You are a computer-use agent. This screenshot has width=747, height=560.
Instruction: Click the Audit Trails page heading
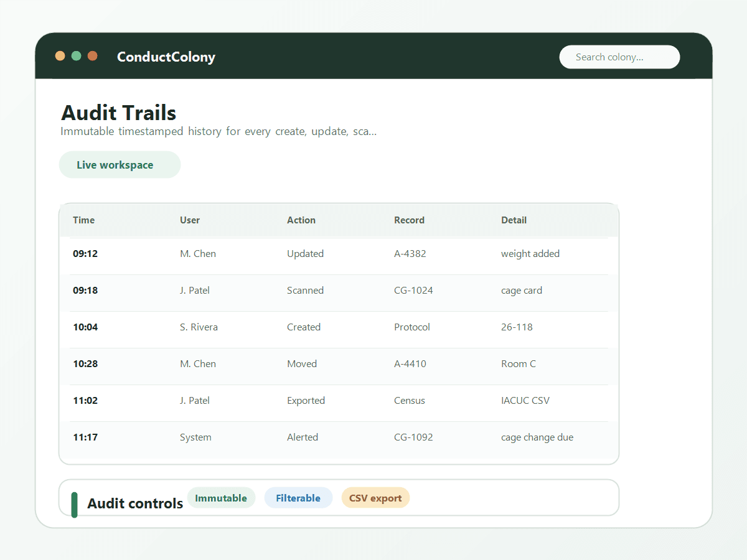[118, 113]
